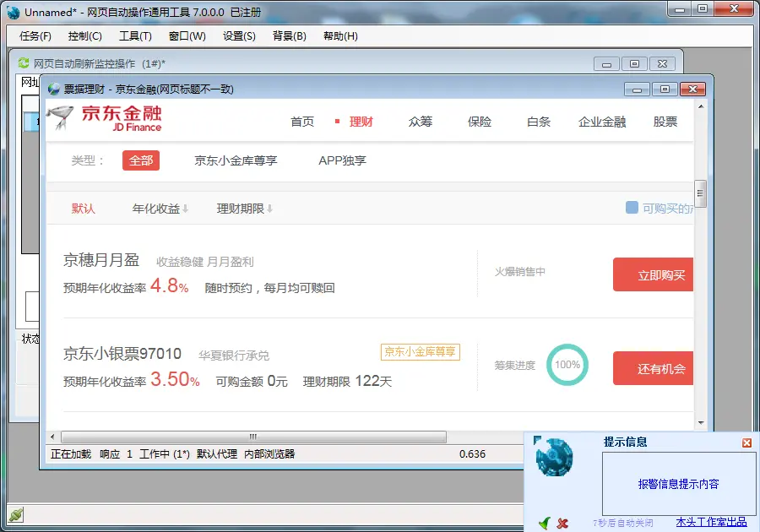Go to 首页 on JD Finance

tap(302, 122)
